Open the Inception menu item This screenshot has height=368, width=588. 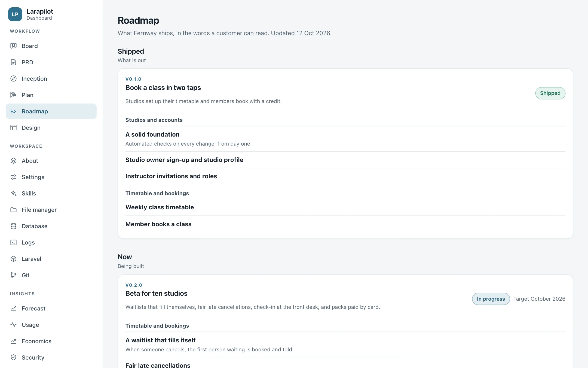pos(51,79)
